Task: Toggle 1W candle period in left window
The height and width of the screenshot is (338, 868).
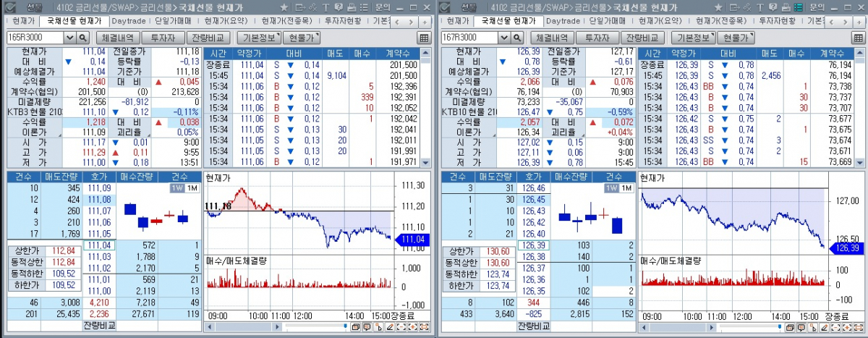Action: tap(176, 188)
